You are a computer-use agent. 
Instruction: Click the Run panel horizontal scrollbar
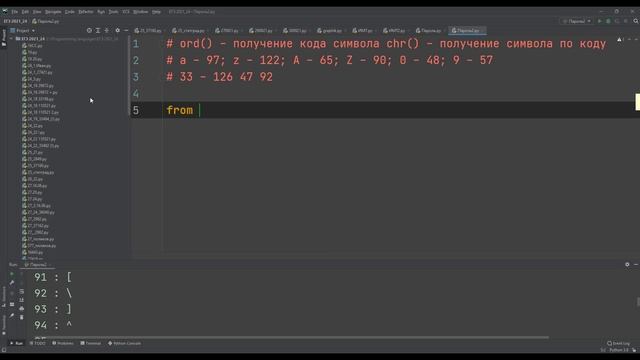click(x=291, y=338)
